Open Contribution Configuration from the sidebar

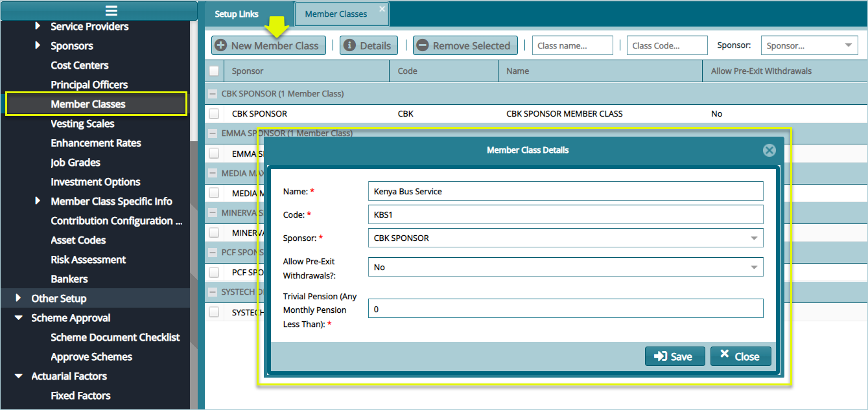[x=117, y=221]
